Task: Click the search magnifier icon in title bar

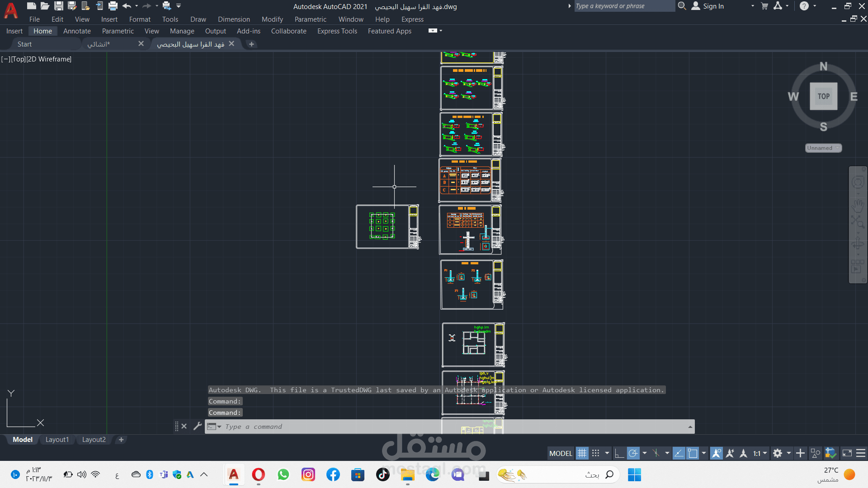Action: 682,6
